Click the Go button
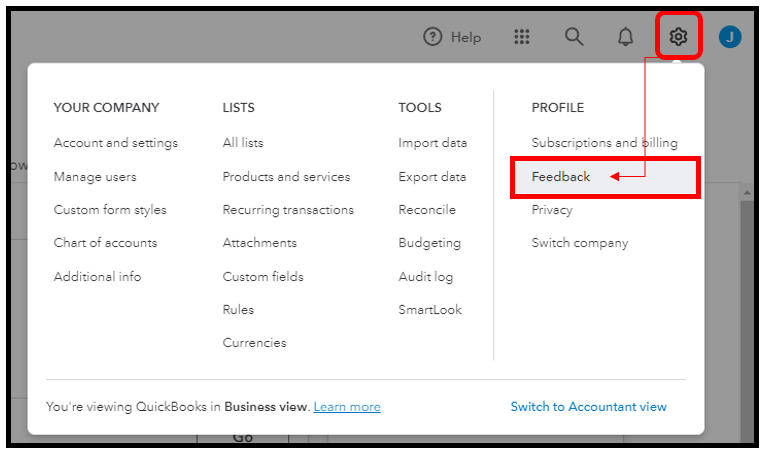This screenshot has width=763, height=454. (242, 438)
